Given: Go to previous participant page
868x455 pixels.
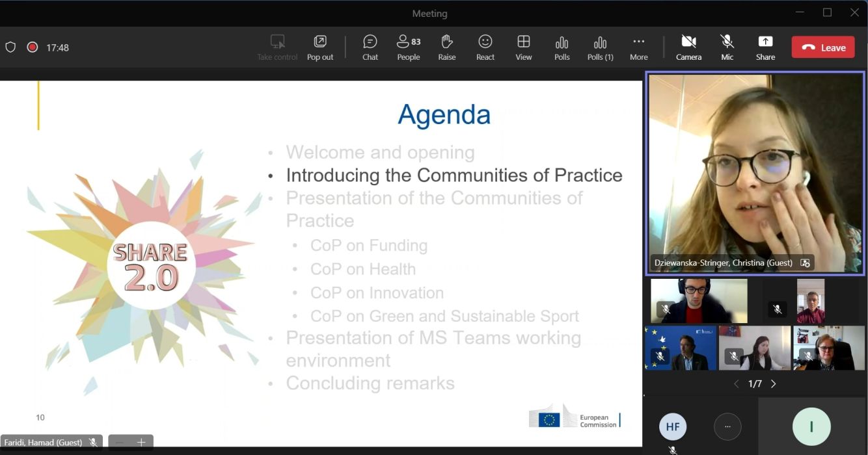Looking at the screenshot, I should [736, 384].
